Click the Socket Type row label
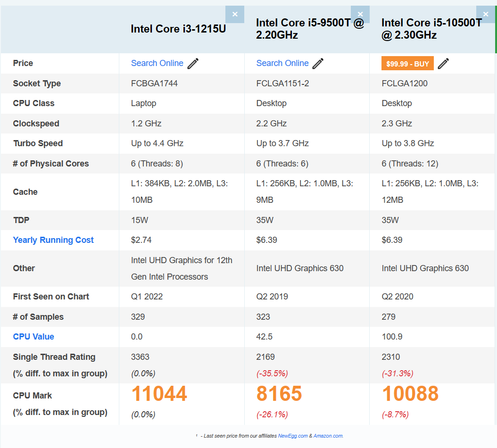 (x=37, y=83)
